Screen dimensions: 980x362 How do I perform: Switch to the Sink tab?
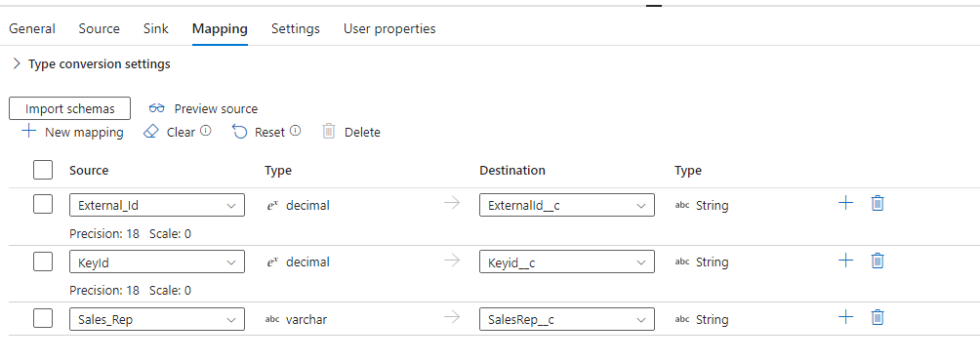point(155,28)
